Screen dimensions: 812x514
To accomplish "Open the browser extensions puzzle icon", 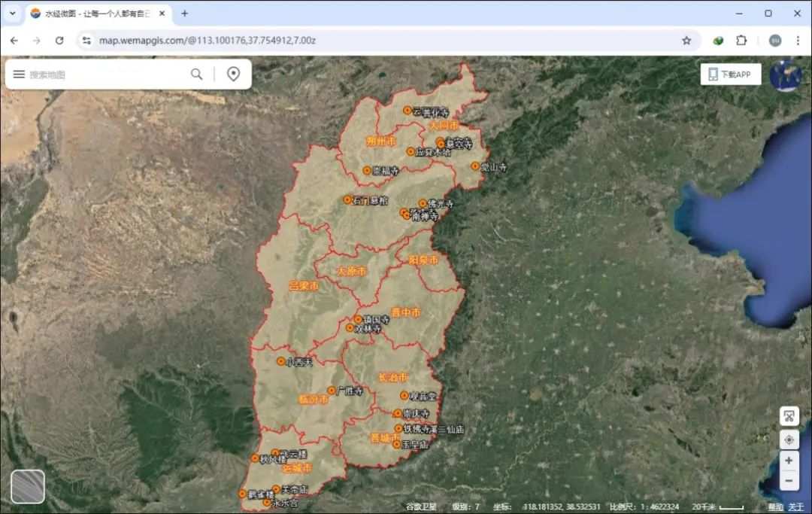I will [x=741, y=41].
